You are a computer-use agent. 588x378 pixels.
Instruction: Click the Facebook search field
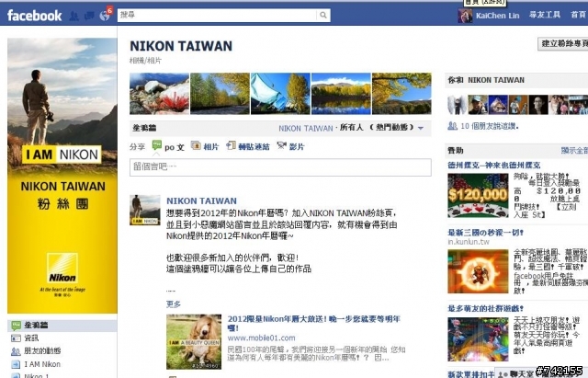pos(217,15)
